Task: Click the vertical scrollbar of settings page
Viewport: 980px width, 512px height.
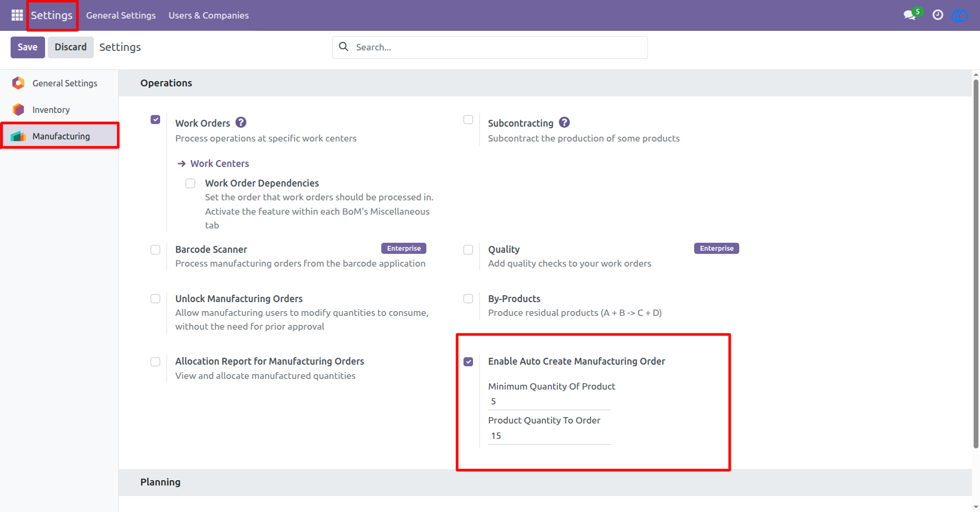Action: point(976,263)
